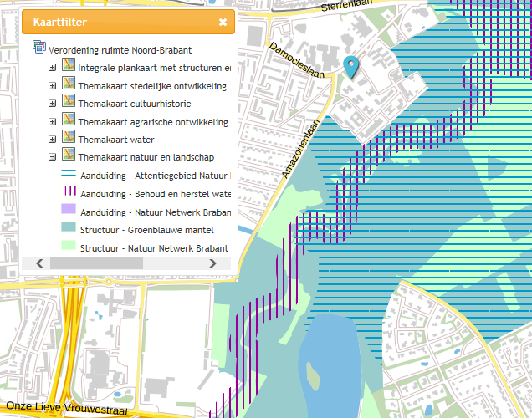Click the Verordening ruimte Noord-Brabant layers icon
The height and width of the screenshot is (418, 532).
pos(38,48)
